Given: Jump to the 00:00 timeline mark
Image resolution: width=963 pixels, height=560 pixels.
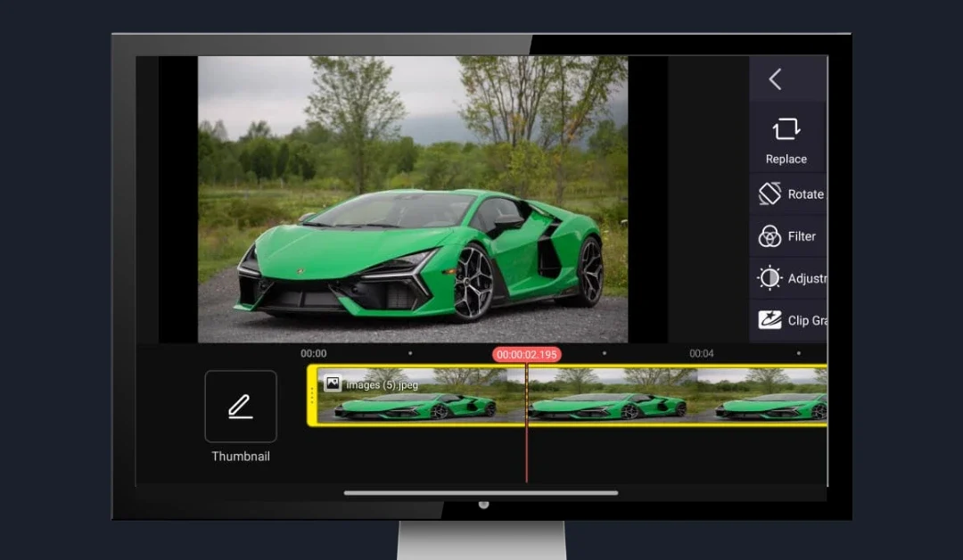Looking at the screenshot, I should (314, 354).
